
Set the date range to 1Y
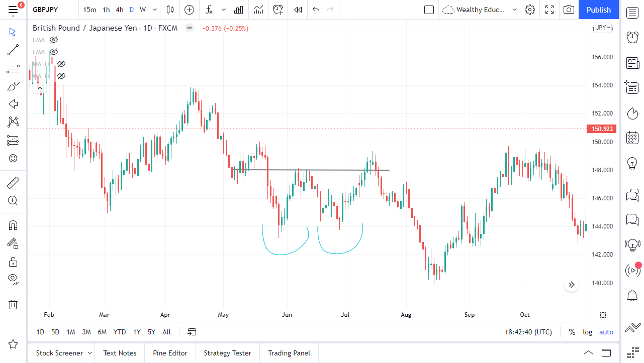(x=136, y=332)
